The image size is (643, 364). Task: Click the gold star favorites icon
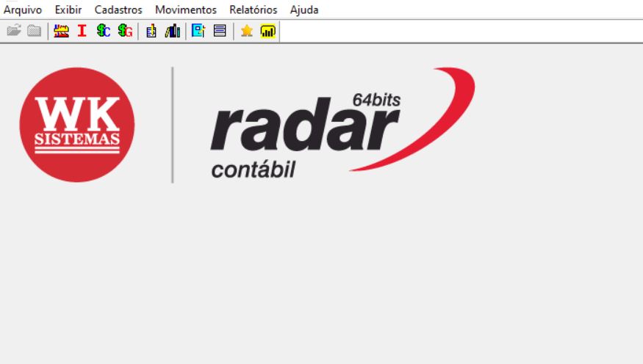(246, 31)
